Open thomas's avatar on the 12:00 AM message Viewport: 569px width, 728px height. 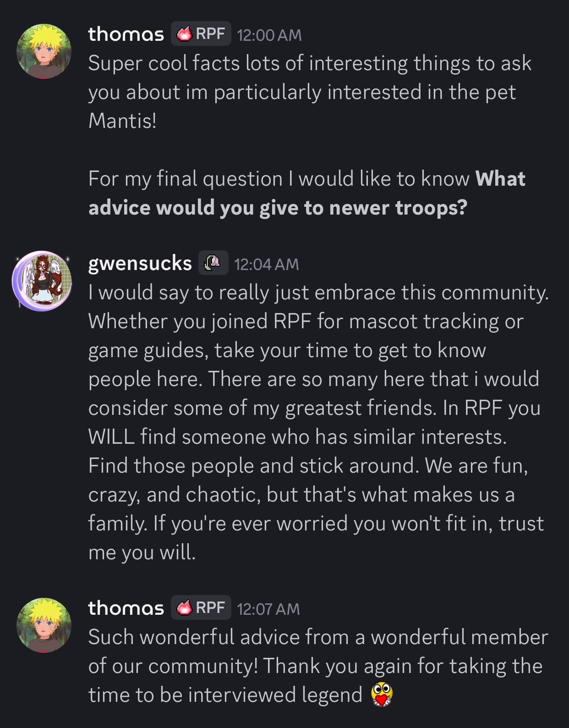point(44,49)
